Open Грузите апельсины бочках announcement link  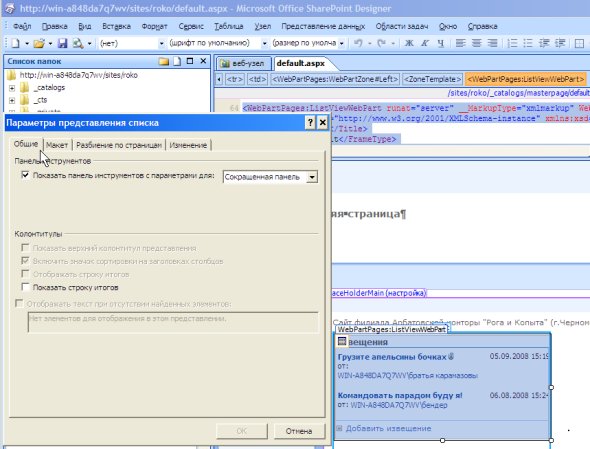(x=392, y=357)
